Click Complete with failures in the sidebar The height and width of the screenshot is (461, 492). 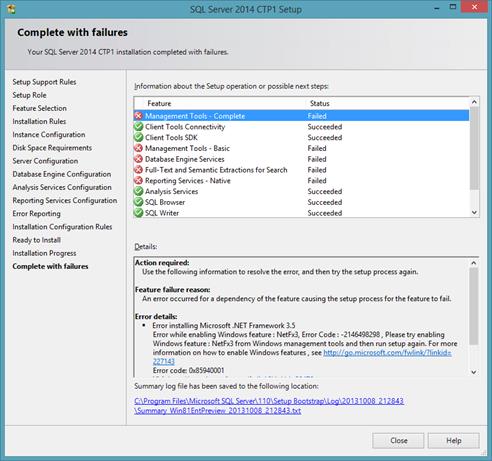pos(50,266)
